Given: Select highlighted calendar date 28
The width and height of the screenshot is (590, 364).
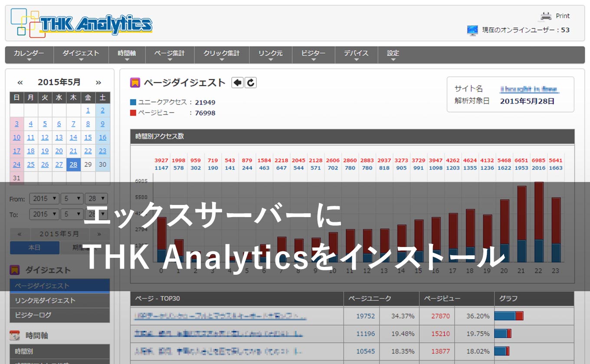Looking at the screenshot, I should click(73, 164).
